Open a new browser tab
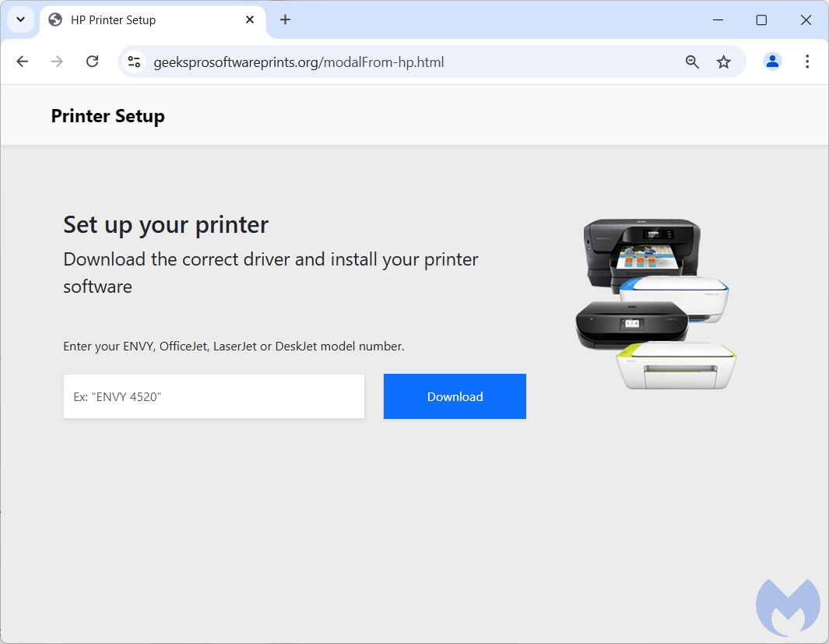829x644 pixels. tap(285, 20)
